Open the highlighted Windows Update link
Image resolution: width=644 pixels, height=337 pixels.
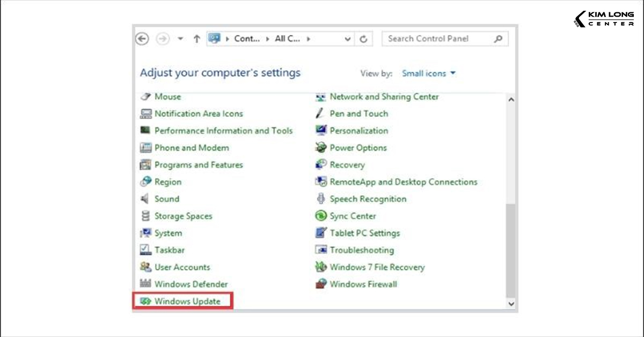pos(189,301)
